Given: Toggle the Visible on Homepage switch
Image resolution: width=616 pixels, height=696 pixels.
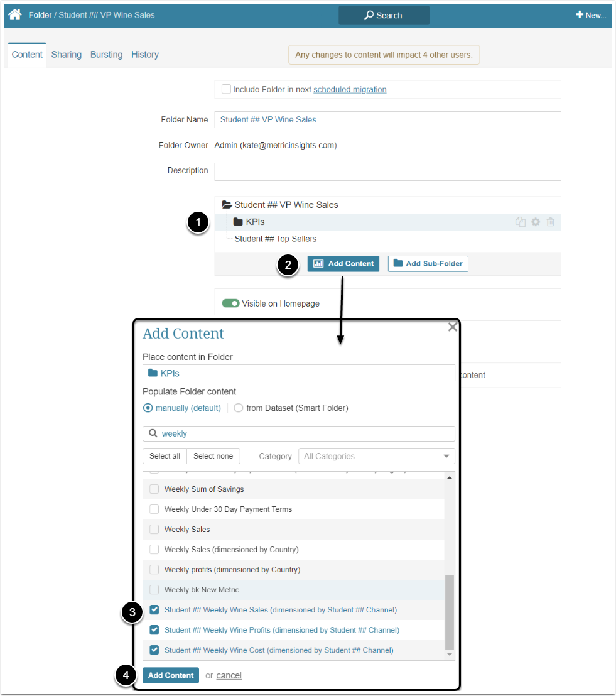Looking at the screenshot, I should 230,303.
